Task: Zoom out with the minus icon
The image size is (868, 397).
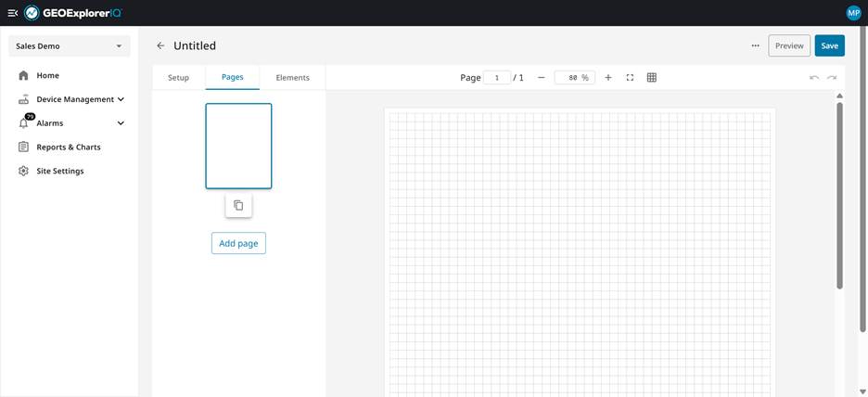Action: [x=542, y=78]
